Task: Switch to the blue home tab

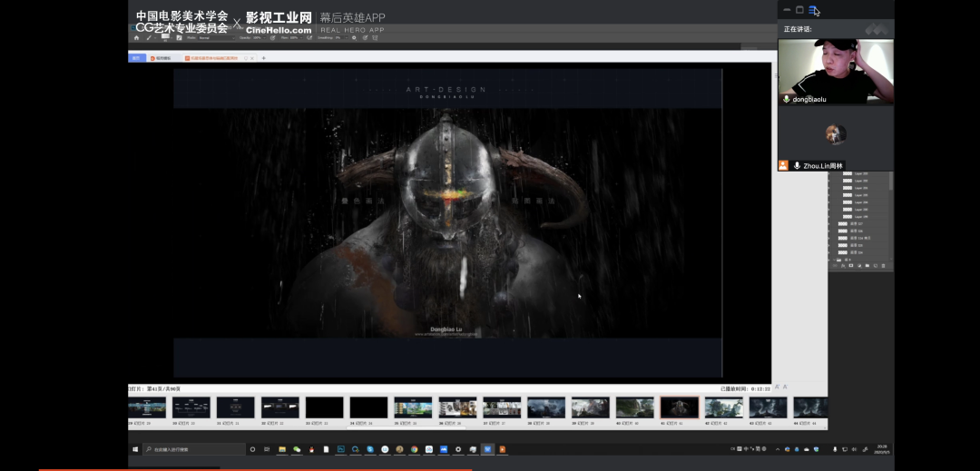Action: click(x=137, y=58)
